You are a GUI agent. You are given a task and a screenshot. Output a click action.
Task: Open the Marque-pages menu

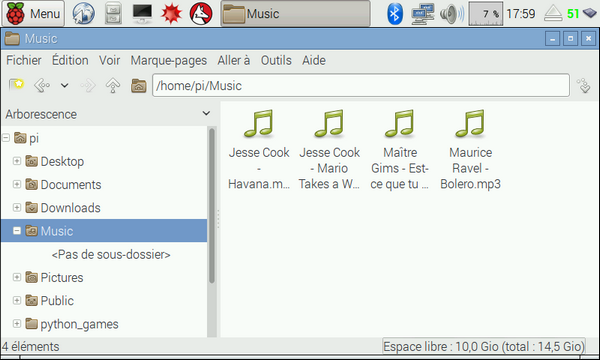pyautogui.click(x=169, y=60)
